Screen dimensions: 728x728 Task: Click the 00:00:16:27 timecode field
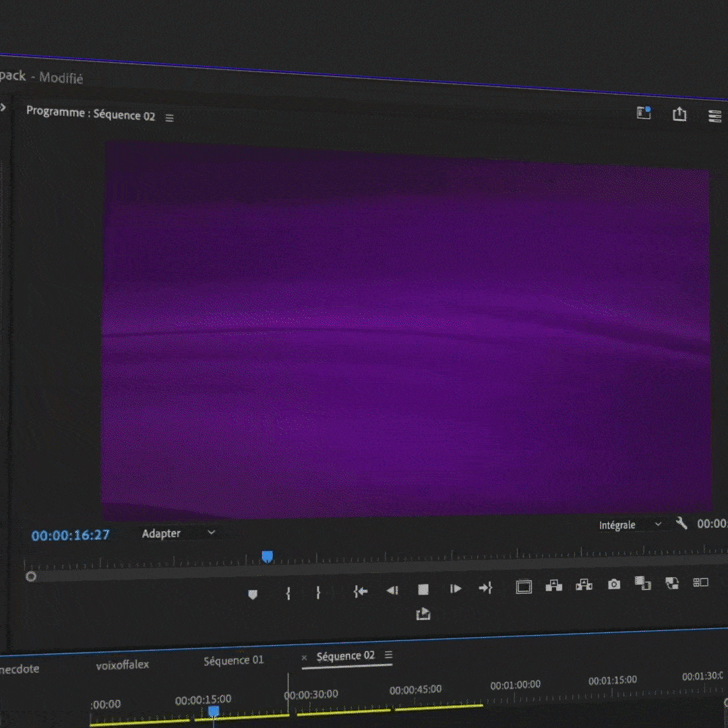(71, 535)
